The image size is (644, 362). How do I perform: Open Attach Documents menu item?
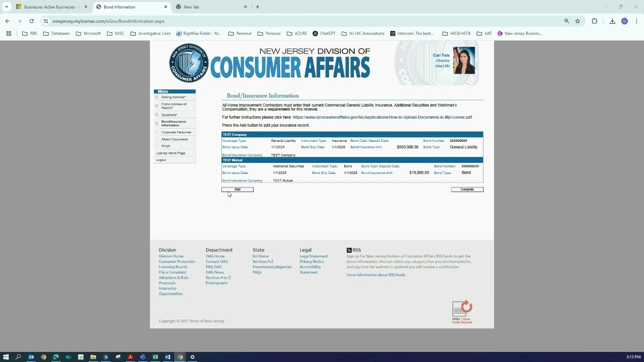[x=175, y=139]
